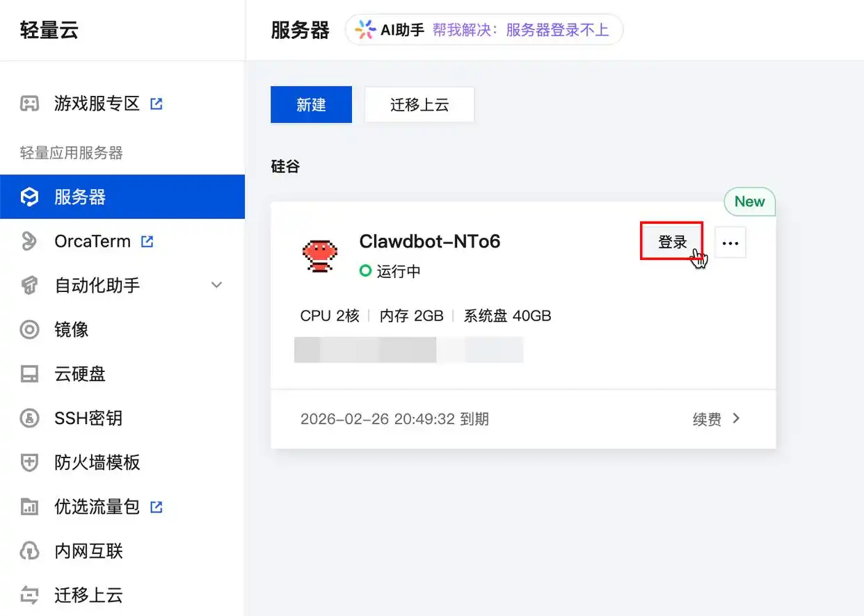This screenshot has width=864, height=616.
Task: Select the 新建 tab
Action: coord(311,104)
